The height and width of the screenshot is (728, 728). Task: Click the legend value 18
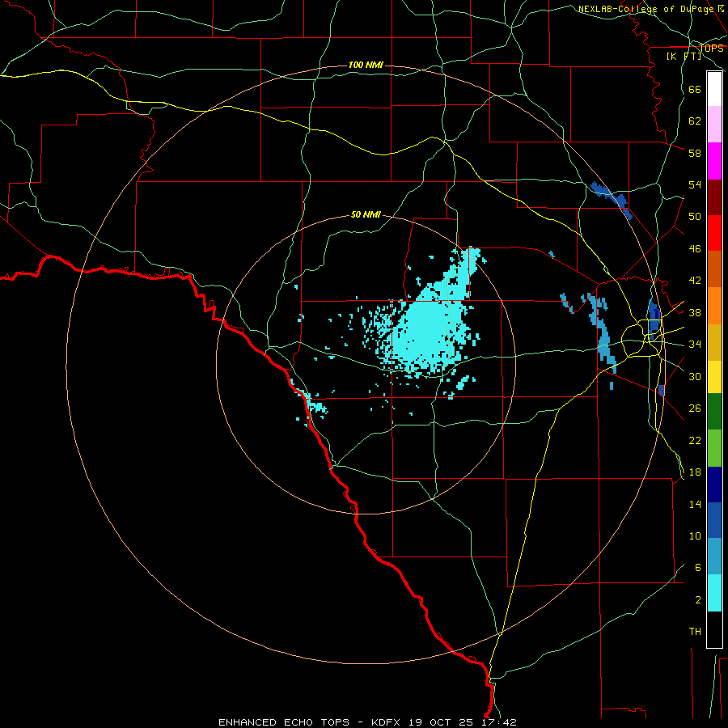[695, 472]
